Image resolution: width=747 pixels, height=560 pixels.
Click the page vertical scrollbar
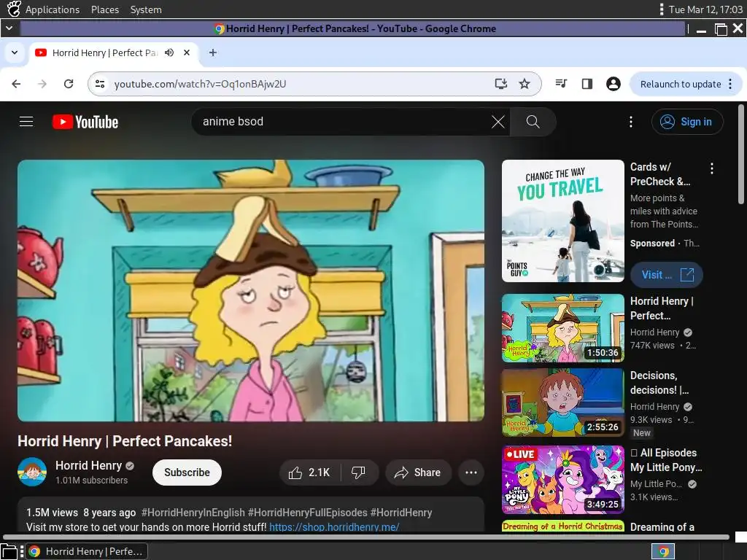(x=741, y=155)
